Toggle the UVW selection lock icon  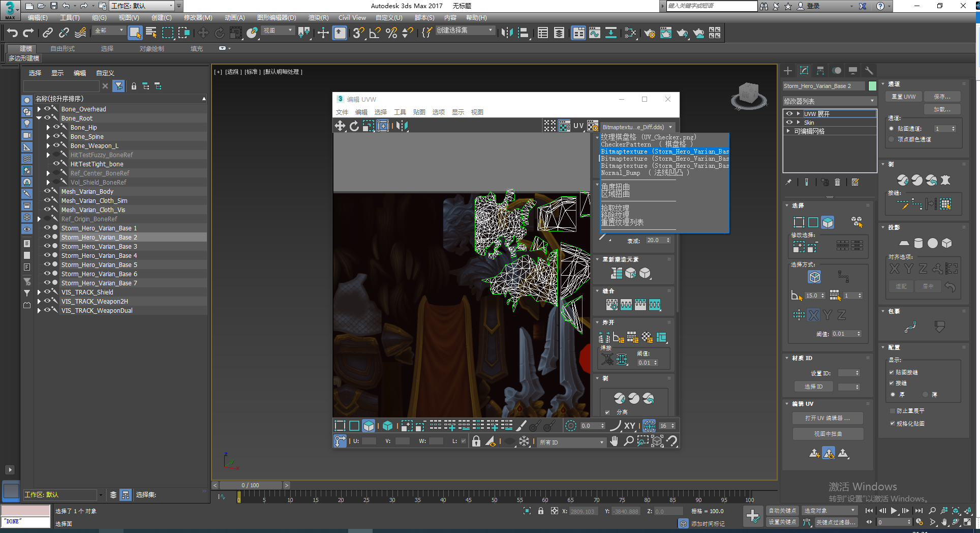(476, 441)
